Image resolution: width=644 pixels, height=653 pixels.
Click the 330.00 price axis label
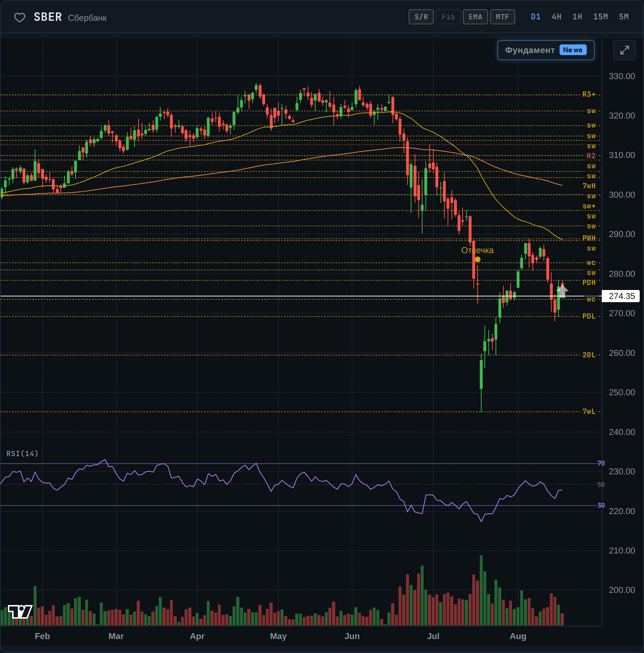click(x=622, y=76)
